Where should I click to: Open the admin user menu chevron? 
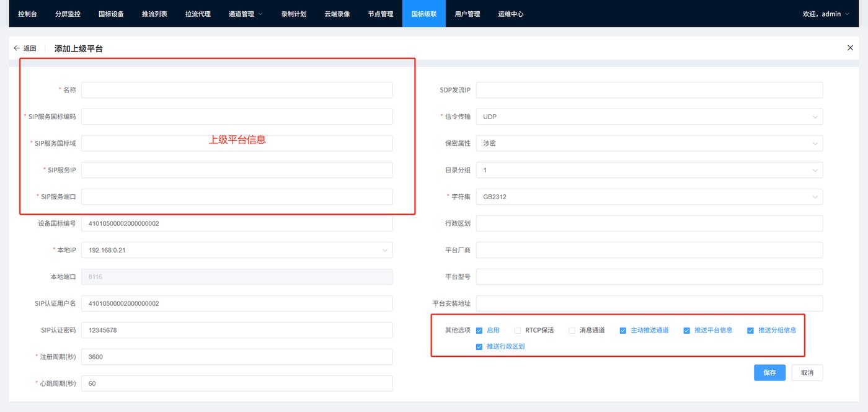[847, 14]
